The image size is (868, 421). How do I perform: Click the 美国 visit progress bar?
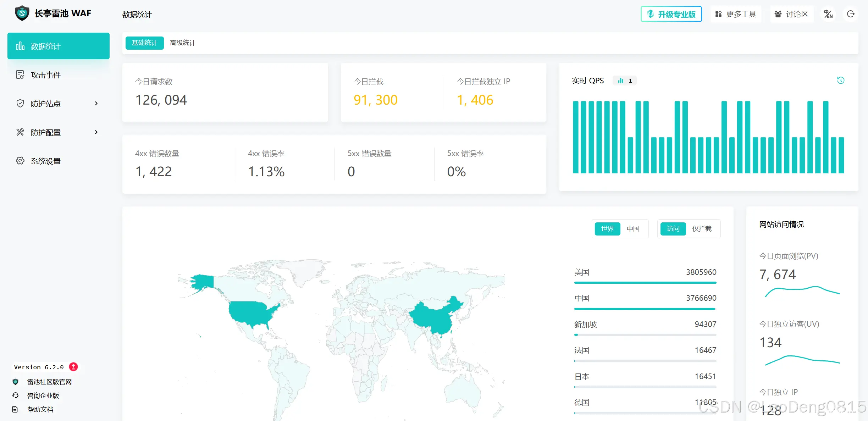pos(645,283)
